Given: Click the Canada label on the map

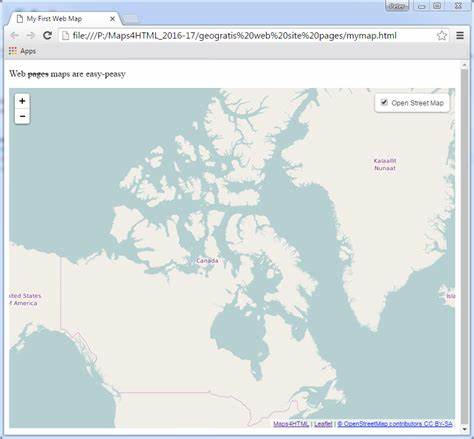Looking at the screenshot, I should coord(207,261).
